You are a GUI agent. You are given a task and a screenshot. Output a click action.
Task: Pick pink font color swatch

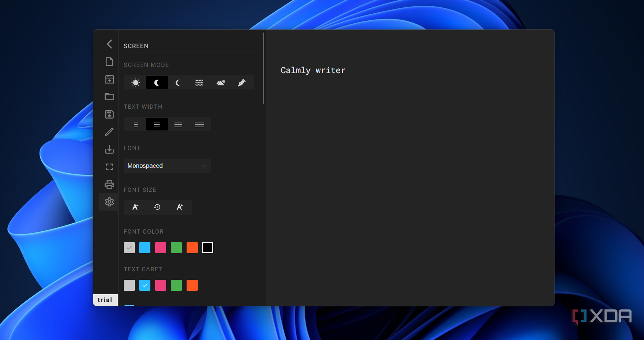pos(161,248)
